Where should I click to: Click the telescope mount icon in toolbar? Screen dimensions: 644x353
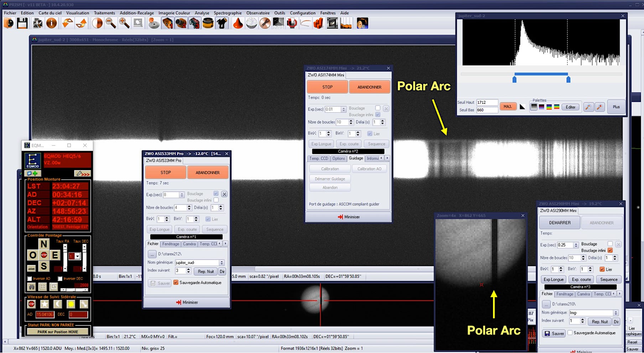coord(222,24)
